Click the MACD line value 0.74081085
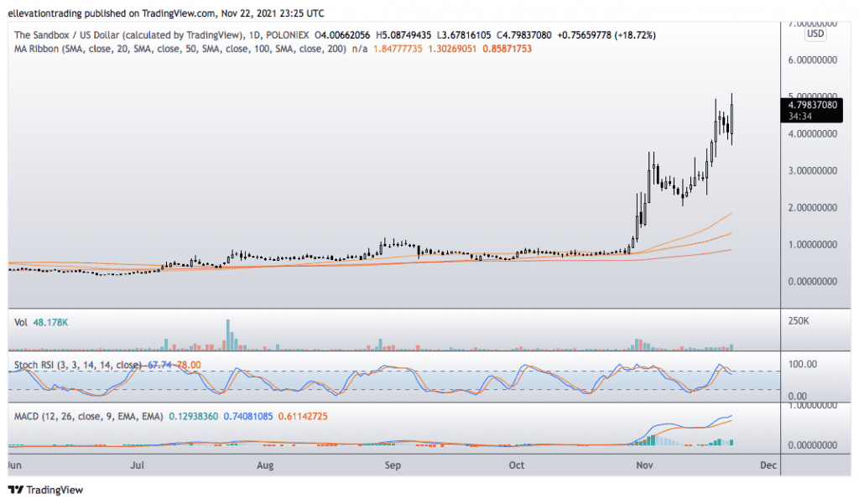Screen dimensions: 859x504 tap(248, 416)
